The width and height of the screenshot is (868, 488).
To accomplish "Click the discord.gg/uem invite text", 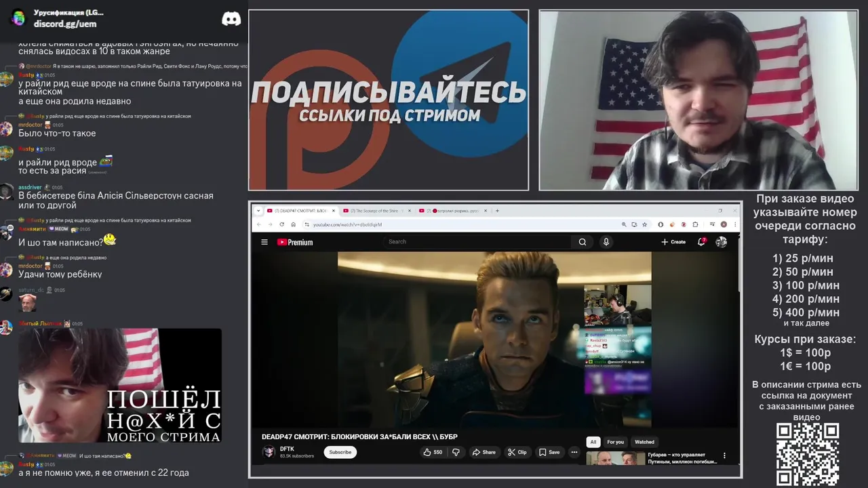I will tap(65, 24).
